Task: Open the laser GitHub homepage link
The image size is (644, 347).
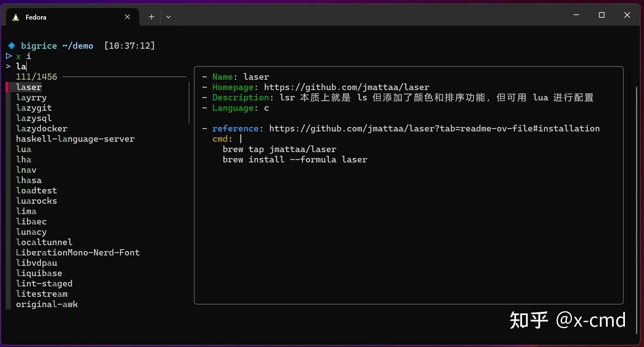Action: coord(346,87)
